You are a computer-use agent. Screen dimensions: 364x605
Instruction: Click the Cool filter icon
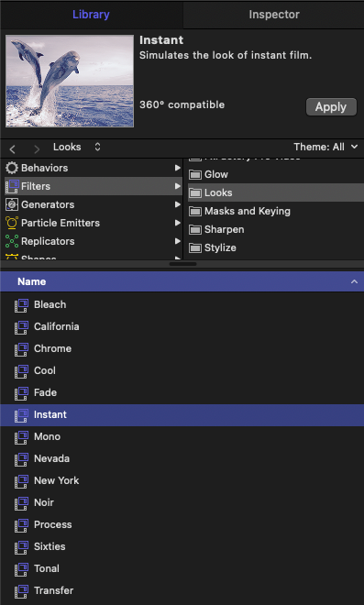click(21, 371)
